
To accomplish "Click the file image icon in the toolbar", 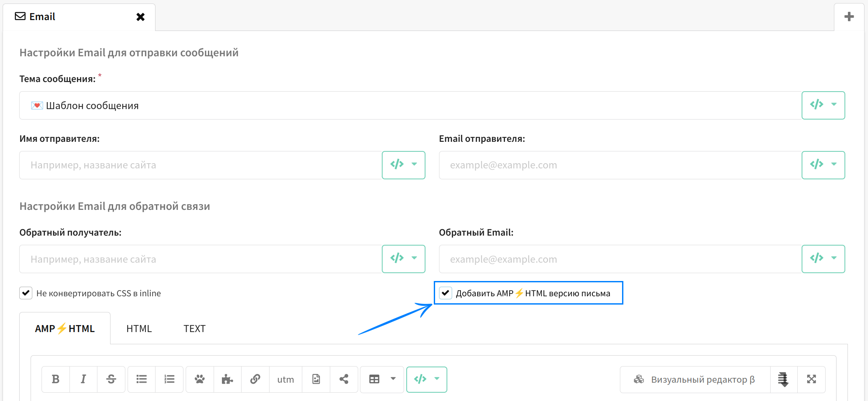I will click(x=316, y=379).
